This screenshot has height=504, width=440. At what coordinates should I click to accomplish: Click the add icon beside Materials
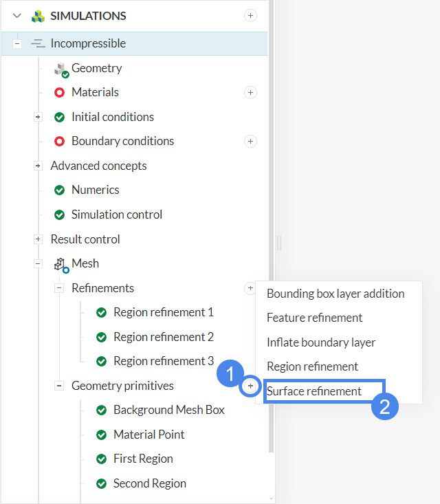(250, 92)
